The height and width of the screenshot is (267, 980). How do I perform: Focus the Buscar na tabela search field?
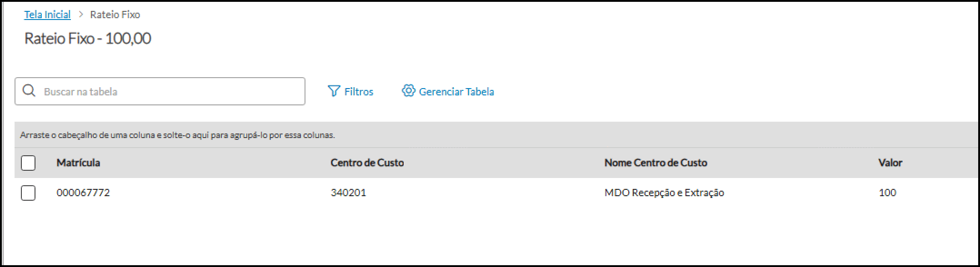168,91
